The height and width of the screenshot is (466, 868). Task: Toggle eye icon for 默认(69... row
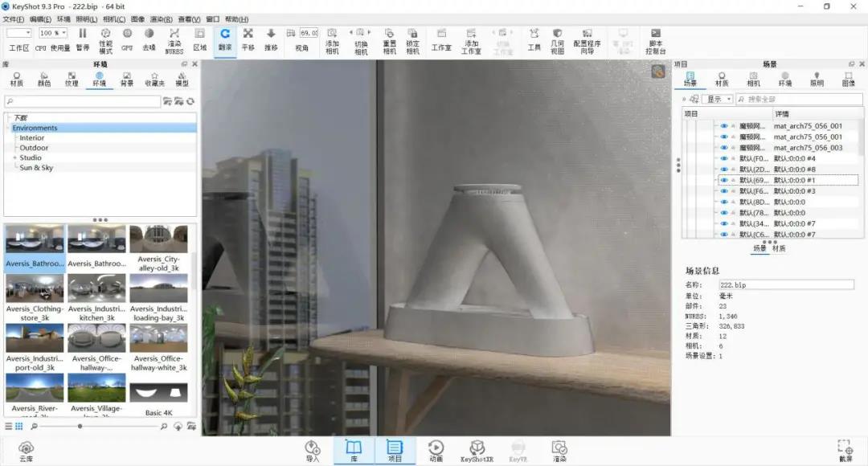pos(723,180)
